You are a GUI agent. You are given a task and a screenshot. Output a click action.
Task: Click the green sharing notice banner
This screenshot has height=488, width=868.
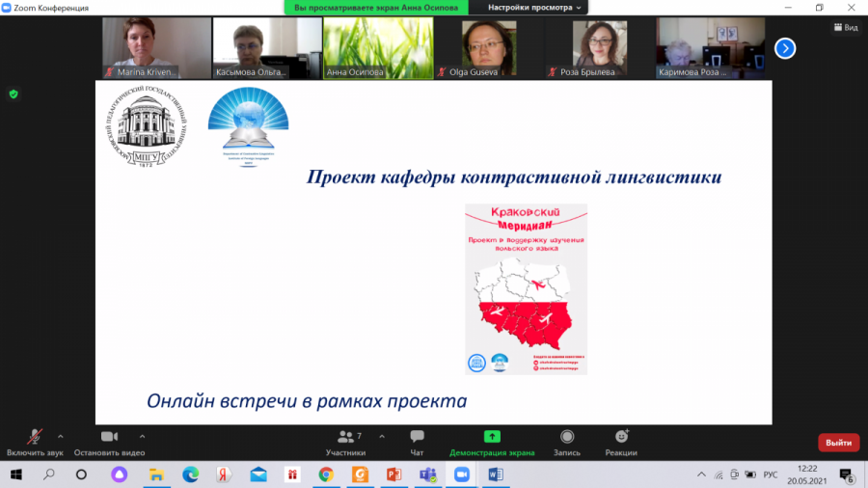click(x=380, y=8)
